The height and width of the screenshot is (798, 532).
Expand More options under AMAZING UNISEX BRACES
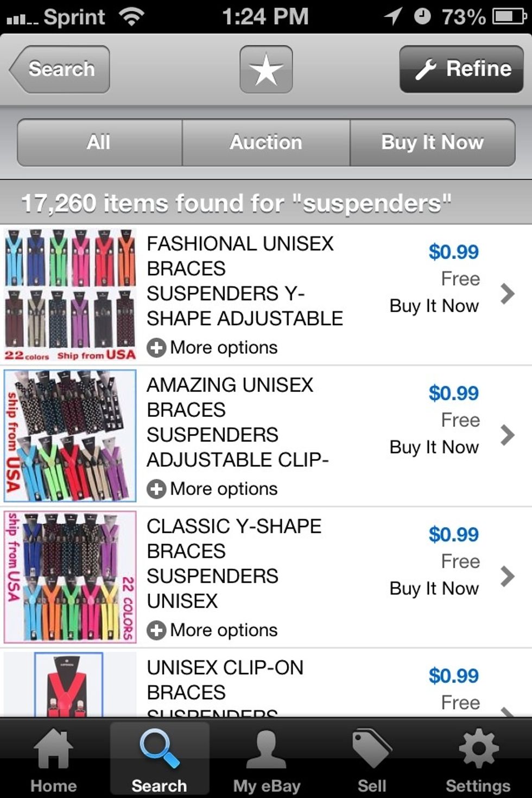click(212, 489)
